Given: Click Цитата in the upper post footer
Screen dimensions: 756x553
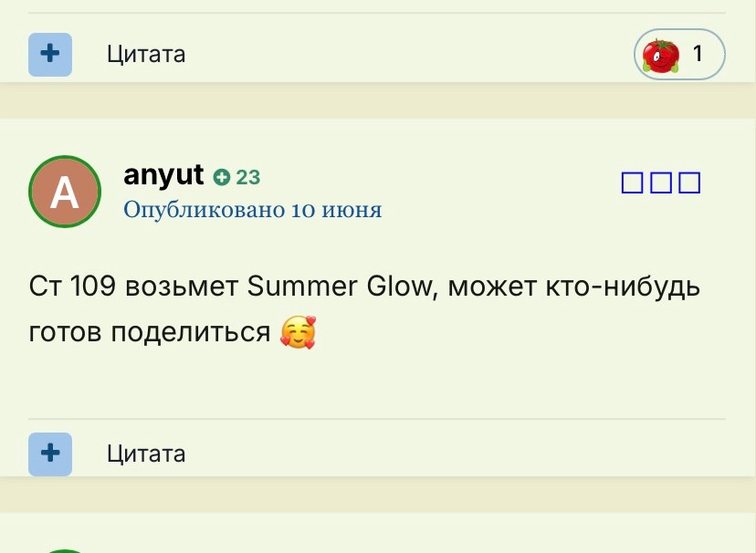Looking at the screenshot, I should (146, 54).
